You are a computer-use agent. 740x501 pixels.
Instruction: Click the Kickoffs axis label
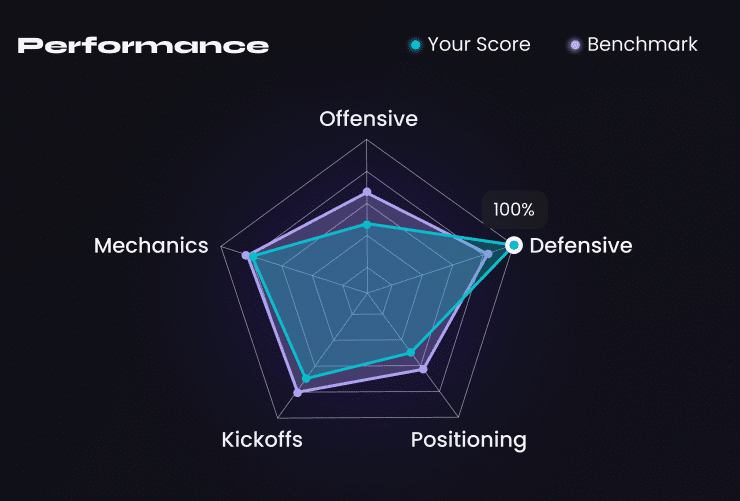(262, 440)
